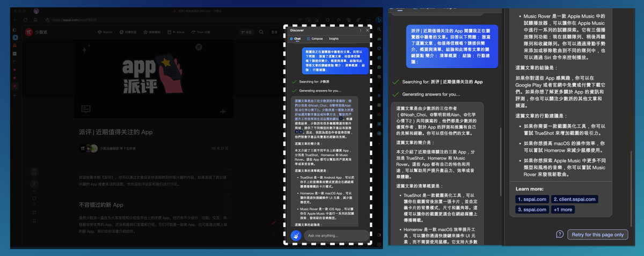Switch to the Chat tab

coord(296,39)
